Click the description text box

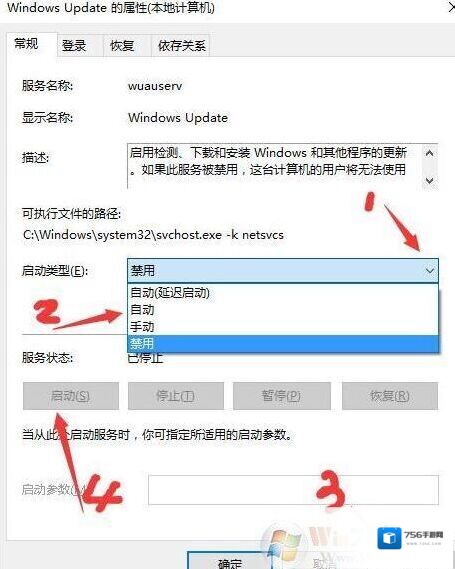point(275,167)
